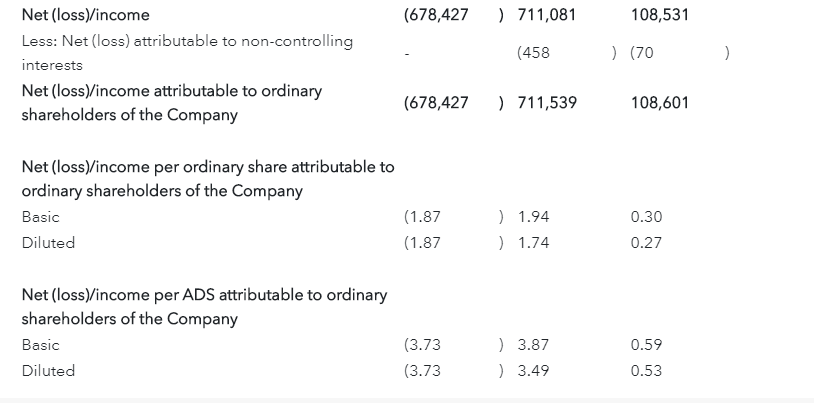Select Diluted label under per ADS section
Image resolution: width=814 pixels, height=403 pixels.
48,371
